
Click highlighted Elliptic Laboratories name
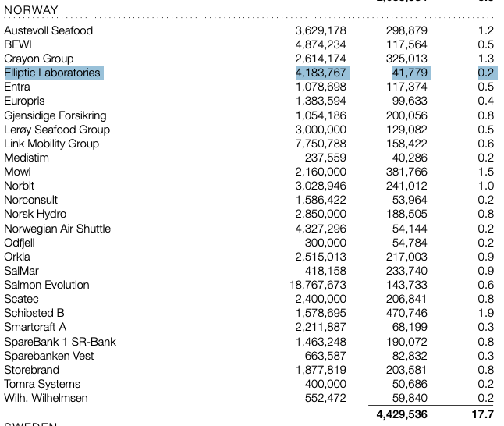point(52,73)
